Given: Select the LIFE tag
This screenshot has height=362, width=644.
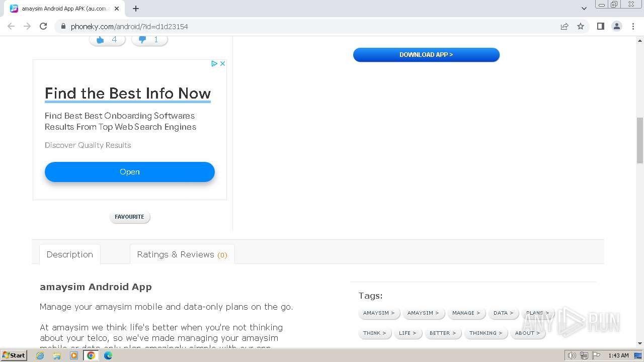Looking at the screenshot, I should pyautogui.click(x=408, y=333).
